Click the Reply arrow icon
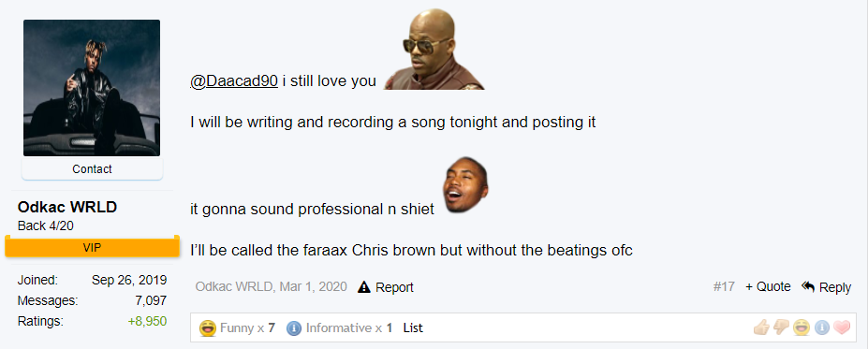Viewport: 868px width, 349px height. click(808, 286)
